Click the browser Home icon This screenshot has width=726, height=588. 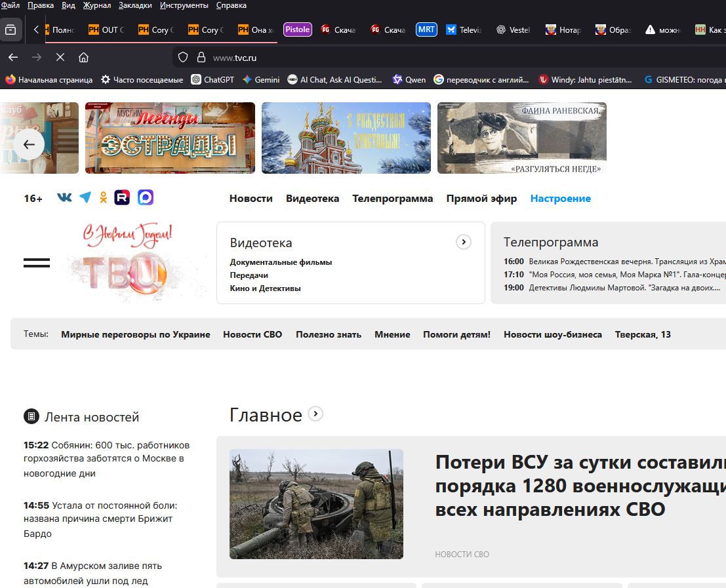coord(83,58)
